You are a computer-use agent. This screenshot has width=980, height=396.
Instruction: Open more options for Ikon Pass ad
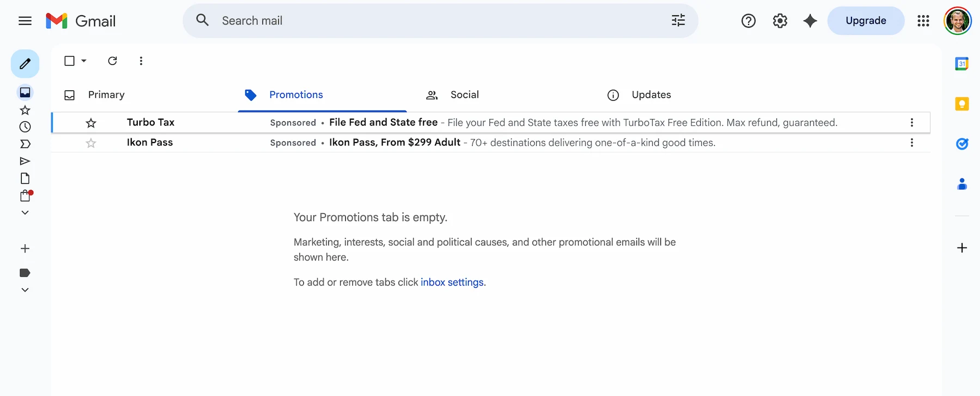pyautogui.click(x=912, y=143)
